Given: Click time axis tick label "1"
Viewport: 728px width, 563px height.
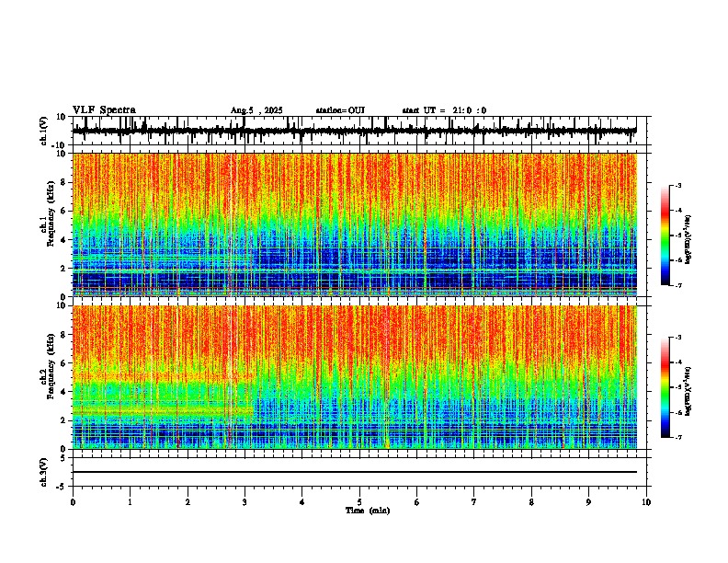Looking at the screenshot, I should click(x=130, y=502).
